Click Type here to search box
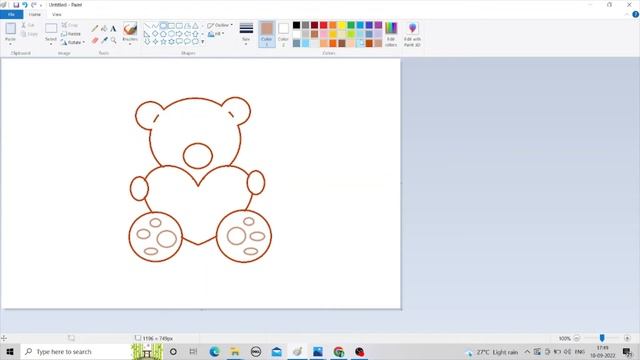 [x=76, y=351]
